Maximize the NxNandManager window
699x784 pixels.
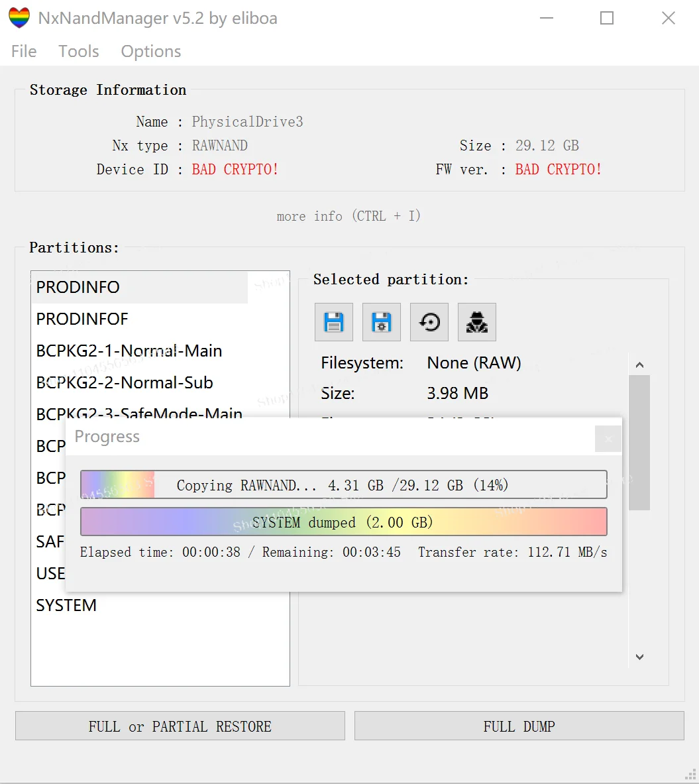click(607, 18)
